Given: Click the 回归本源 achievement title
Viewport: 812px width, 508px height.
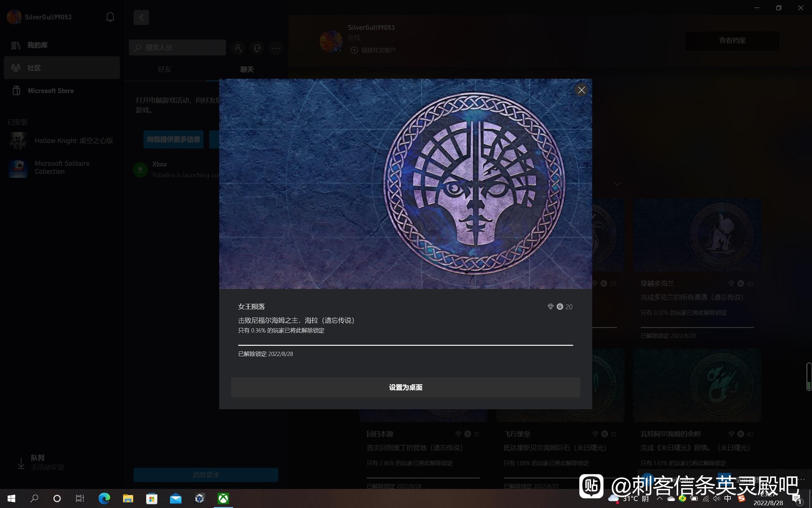Looking at the screenshot, I should click(380, 434).
